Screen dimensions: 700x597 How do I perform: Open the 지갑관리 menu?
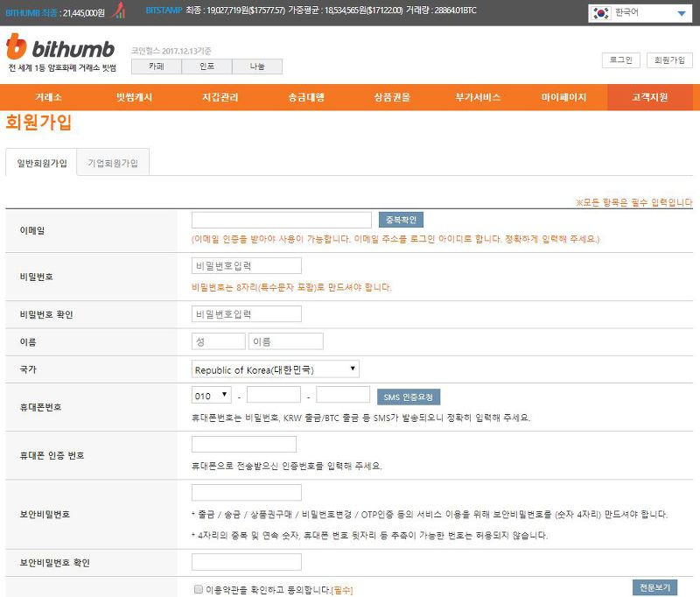tap(220, 97)
